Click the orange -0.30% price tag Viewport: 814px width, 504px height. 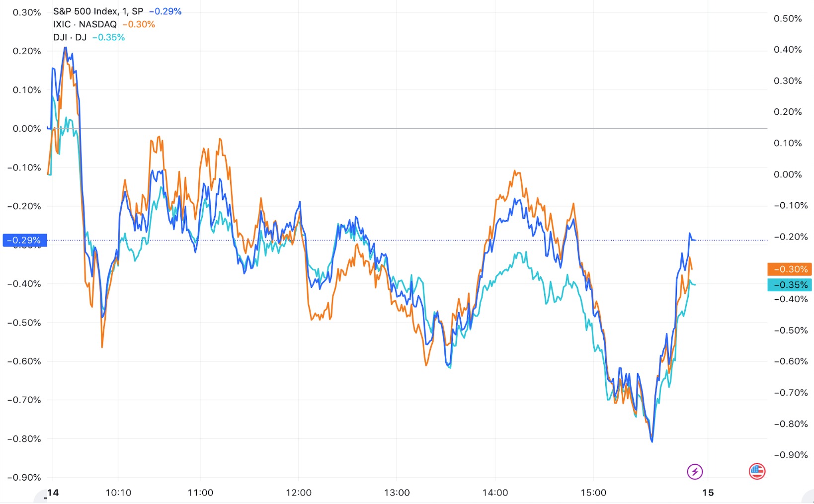pos(790,269)
